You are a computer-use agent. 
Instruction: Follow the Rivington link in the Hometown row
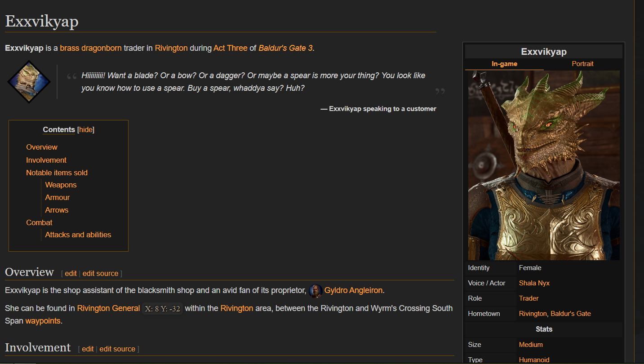(x=533, y=314)
